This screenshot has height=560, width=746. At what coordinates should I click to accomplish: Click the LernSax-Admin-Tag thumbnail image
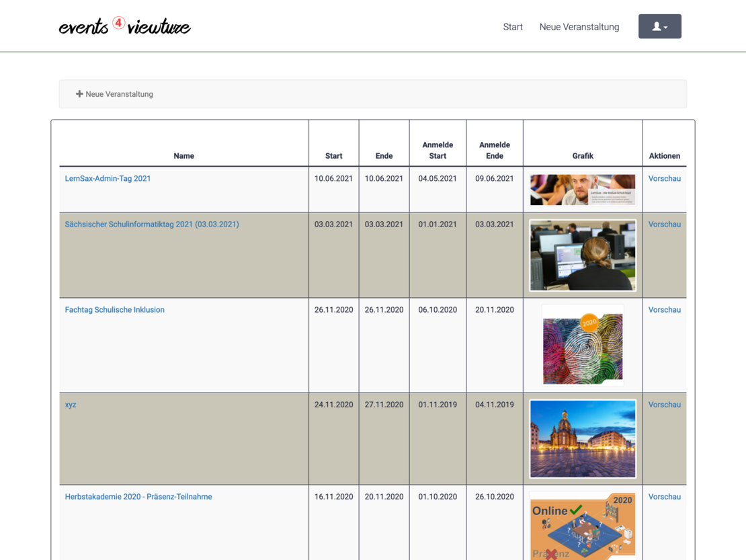click(x=582, y=190)
